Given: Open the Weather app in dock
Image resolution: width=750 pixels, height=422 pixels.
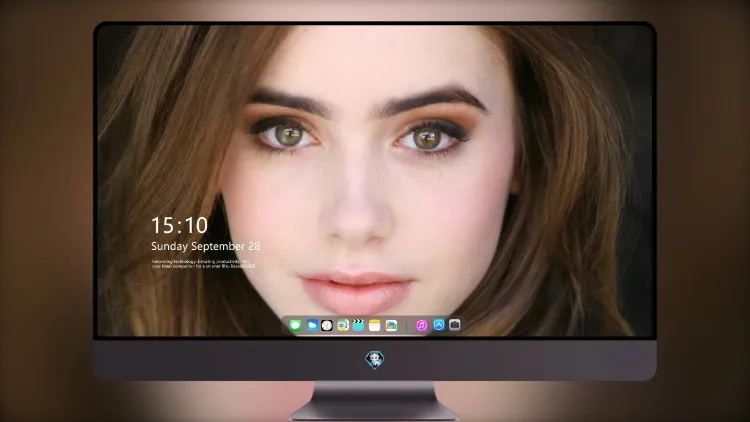Looking at the screenshot, I should 312,325.
